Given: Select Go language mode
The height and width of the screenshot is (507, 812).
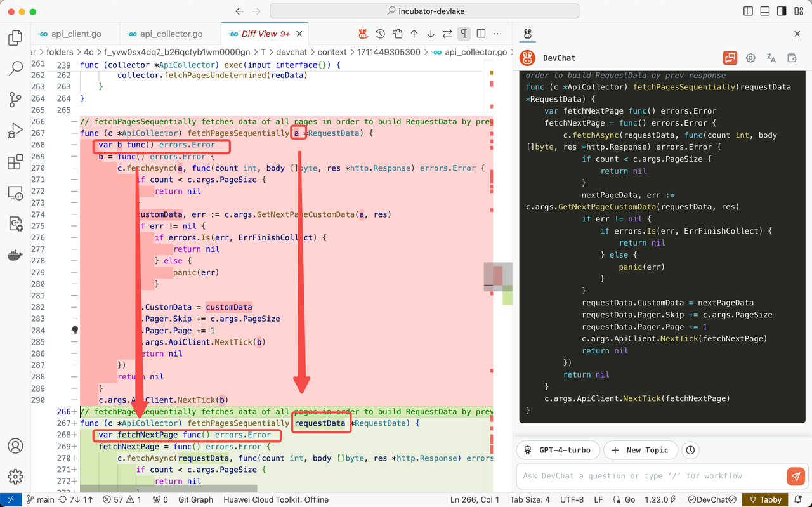Looking at the screenshot, I should click(x=624, y=500).
